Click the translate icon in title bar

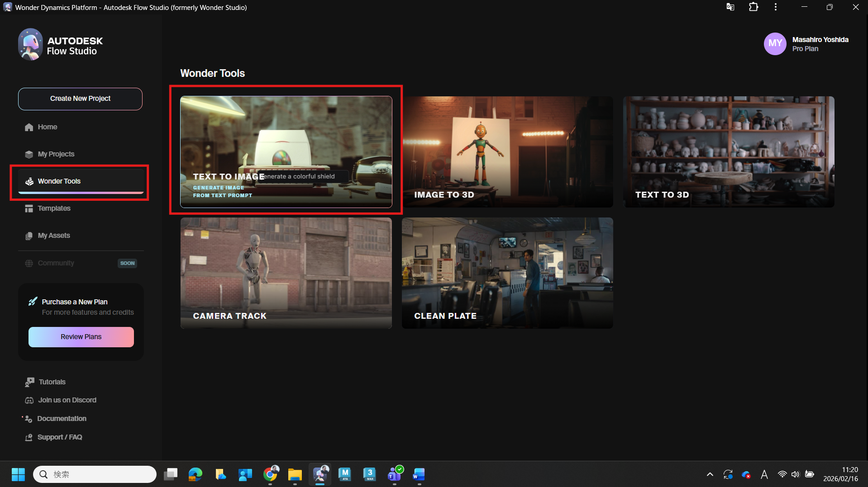[x=730, y=7]
